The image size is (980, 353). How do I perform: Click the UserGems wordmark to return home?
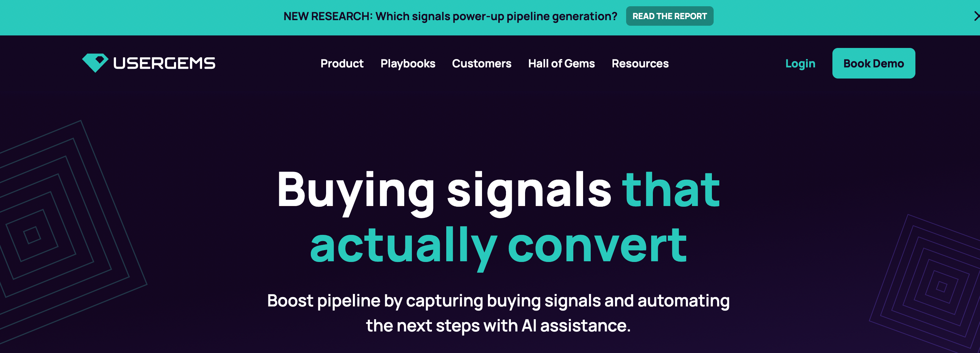point(163,63)
